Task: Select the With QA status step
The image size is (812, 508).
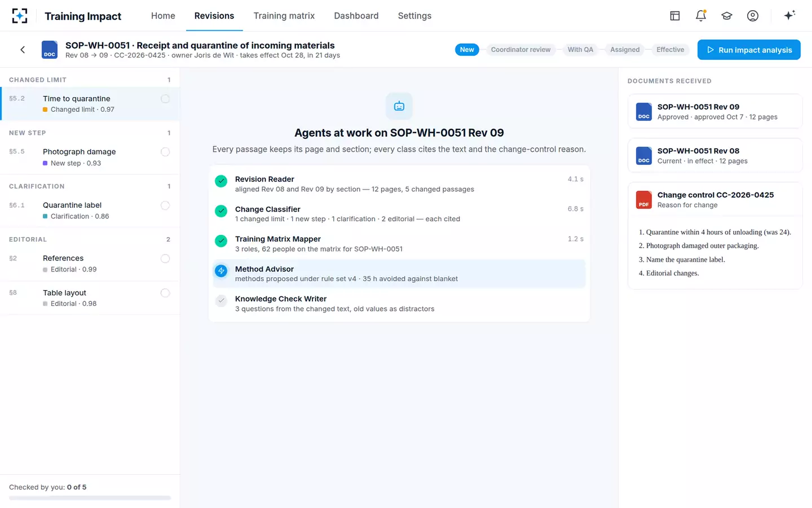Action: coord(580,50)
